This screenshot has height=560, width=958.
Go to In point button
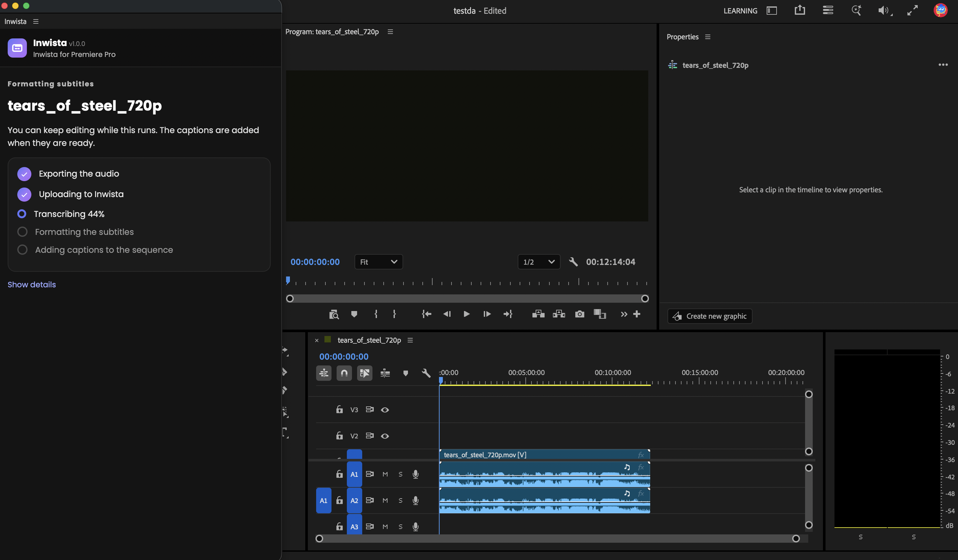pos(427,314)
